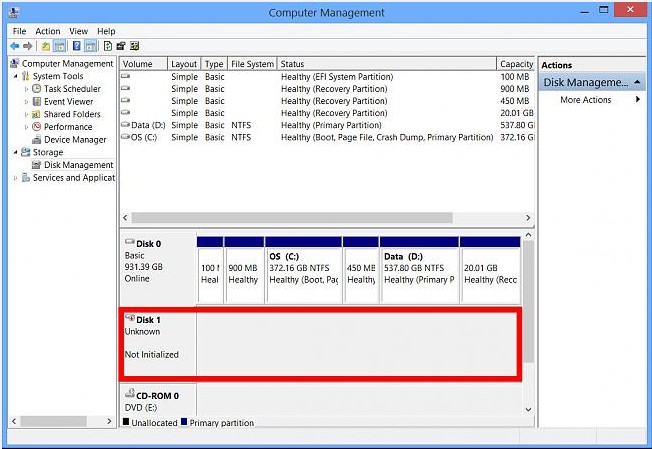Click More Actions in Actions pane
Image resolution: width=652 pixels, height=449 pixels.
(585, 100)
